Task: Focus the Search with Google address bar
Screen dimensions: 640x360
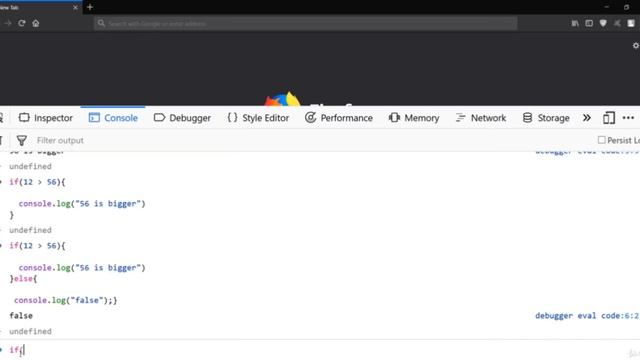Action: pos(306,24)
